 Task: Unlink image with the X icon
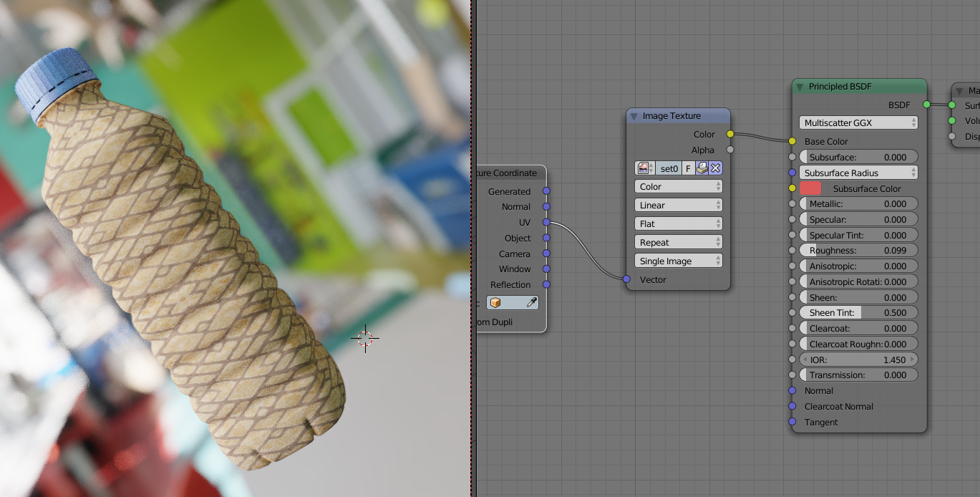[x=715, y=168]
